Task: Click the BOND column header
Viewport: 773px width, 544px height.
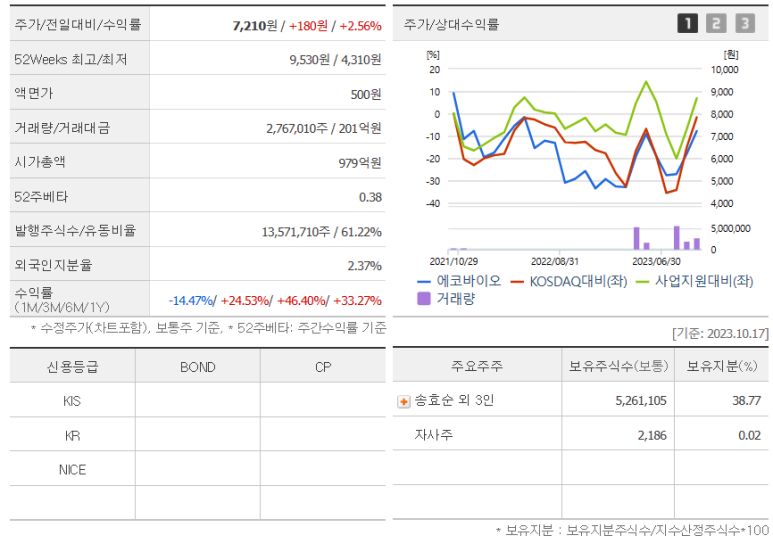Action: coord(198,367)
